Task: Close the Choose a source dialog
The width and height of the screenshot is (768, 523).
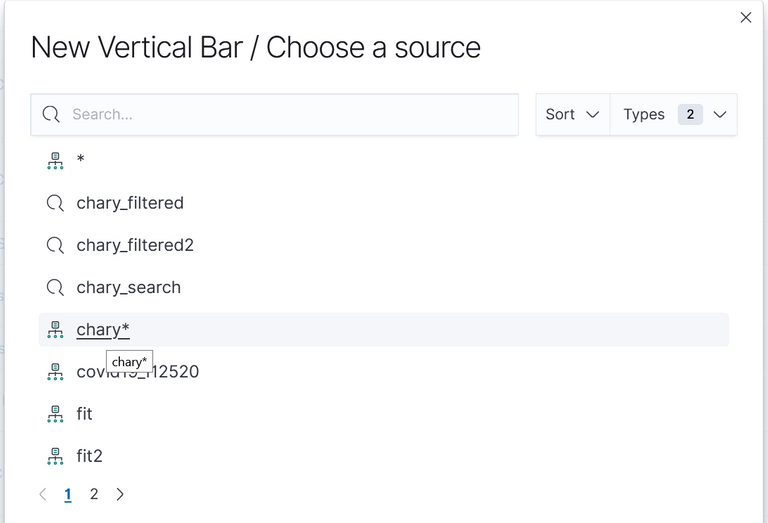Action: coord(745,18)
